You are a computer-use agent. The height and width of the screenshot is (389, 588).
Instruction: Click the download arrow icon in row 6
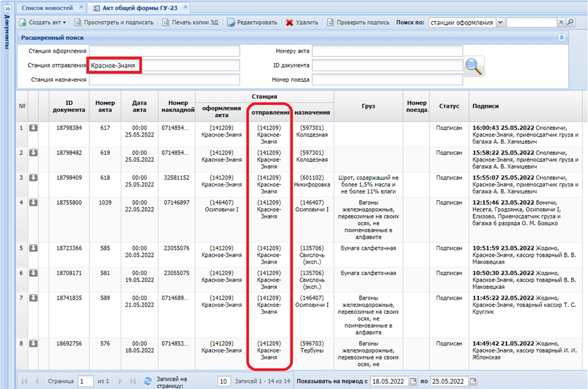[x=34, y=273]
